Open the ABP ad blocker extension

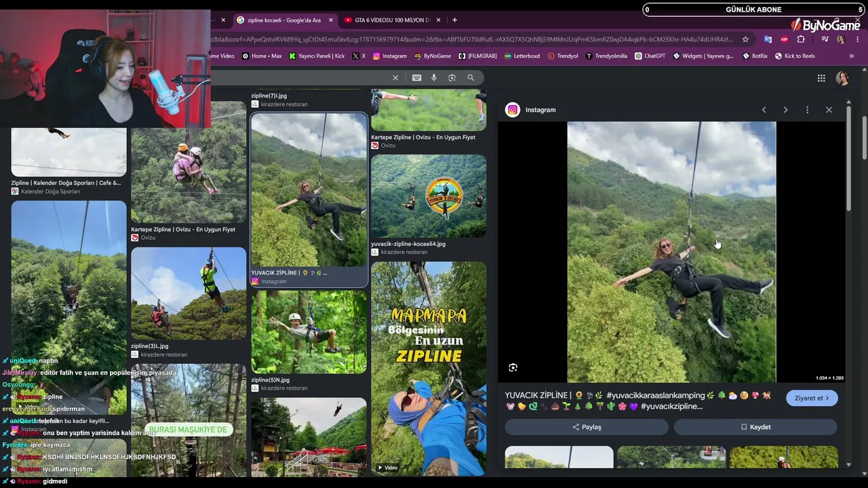pyautogui.click(x=785, y=39)
